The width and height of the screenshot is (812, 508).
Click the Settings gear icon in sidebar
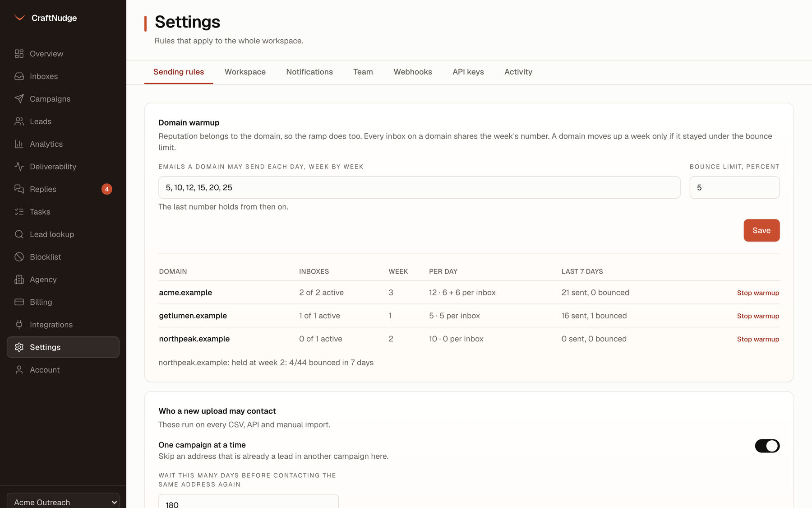pyautogui.click(x=19, y=347)
